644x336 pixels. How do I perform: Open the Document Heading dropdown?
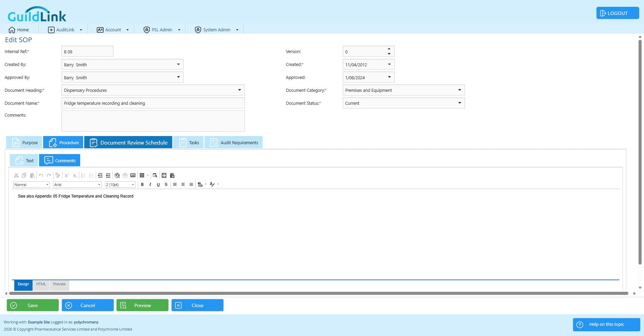tap(239, 90)
